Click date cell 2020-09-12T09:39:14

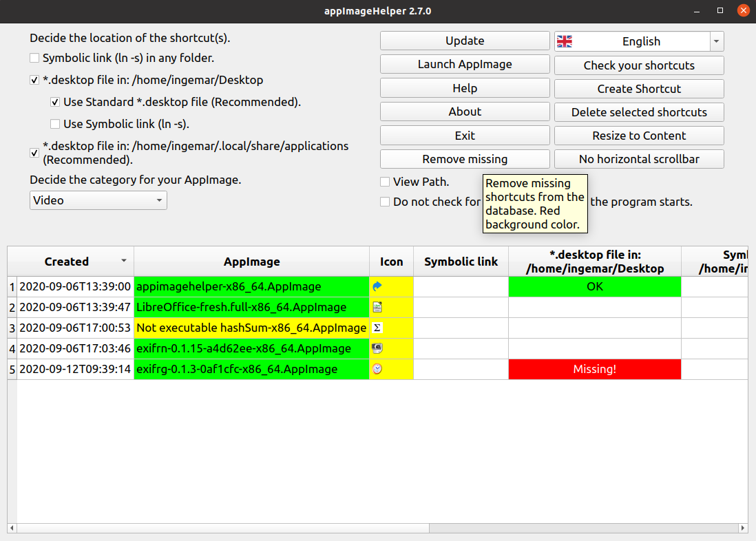(x=75, y=369)
